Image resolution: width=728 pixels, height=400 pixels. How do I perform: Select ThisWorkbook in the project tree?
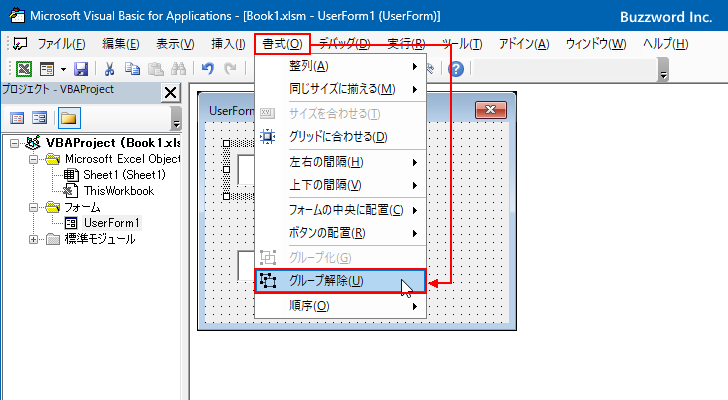(x=119, y=191)
